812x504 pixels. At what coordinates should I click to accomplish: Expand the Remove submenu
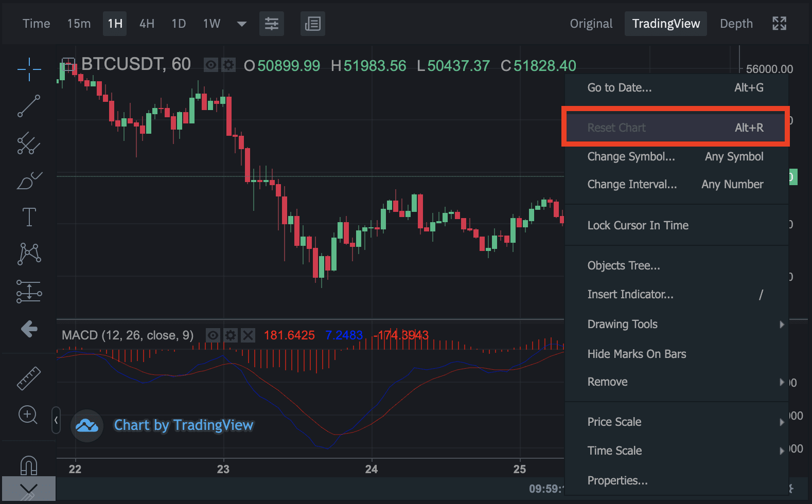(x=676, y=382)
